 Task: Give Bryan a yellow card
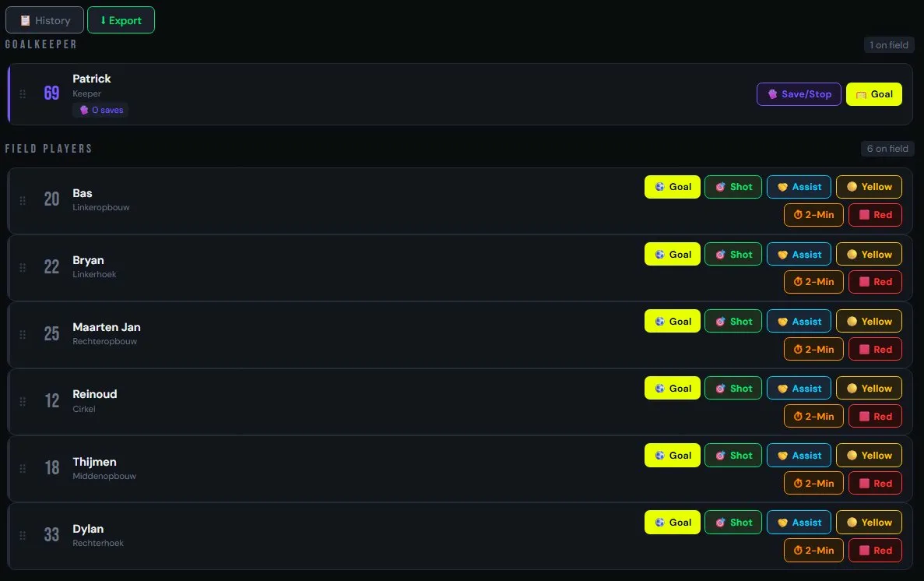tap(869, 254)
